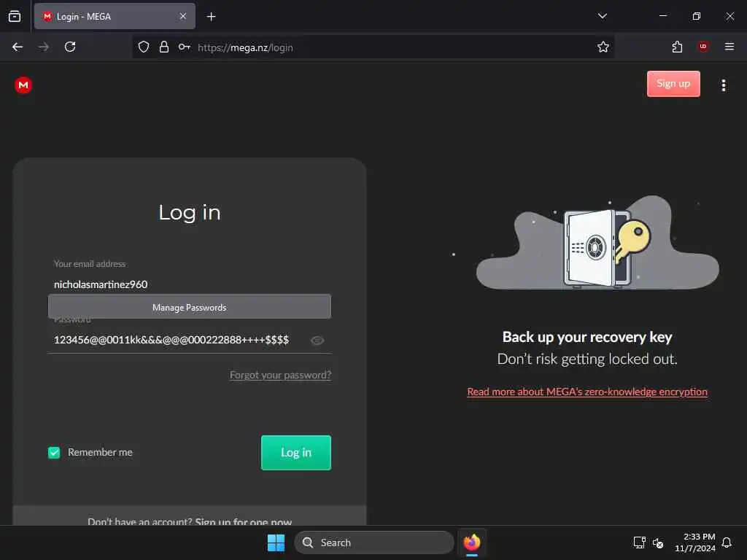
Task: Bookmark this page with the star
Action: click(603, 47)
